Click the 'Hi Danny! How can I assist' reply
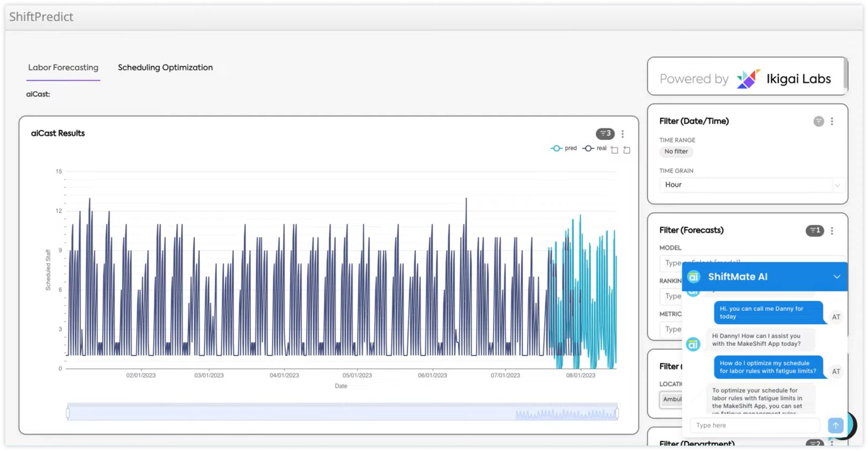The width and height of the screenshot is (868, 451). [761, 340]
